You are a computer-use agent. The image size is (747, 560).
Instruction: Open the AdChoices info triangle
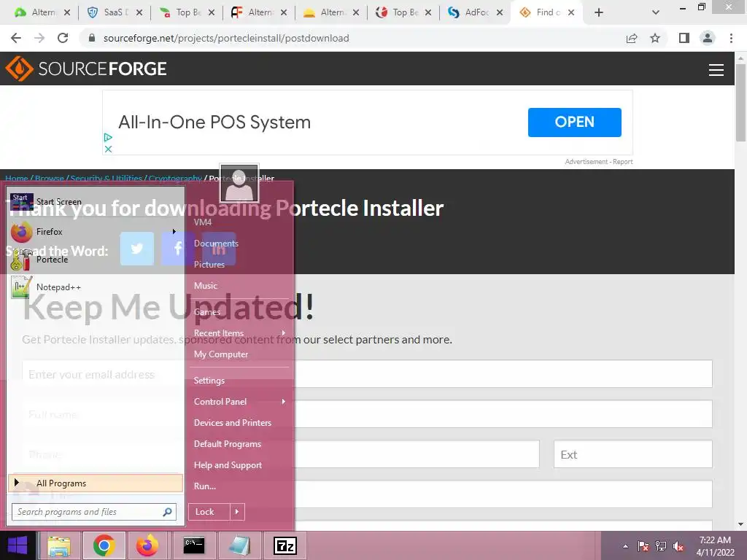[108, 137]
